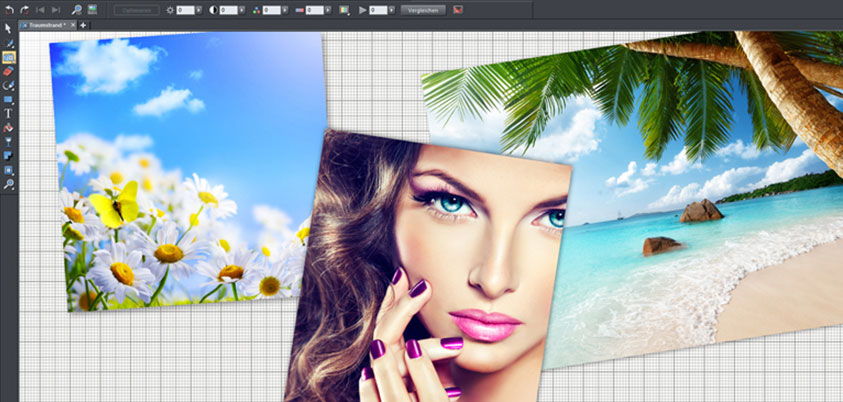Image resolution: width=843 pixels, height=402 pixels.
Task: Select the brush tool below the arrow
Action: (x=9, y=44)
